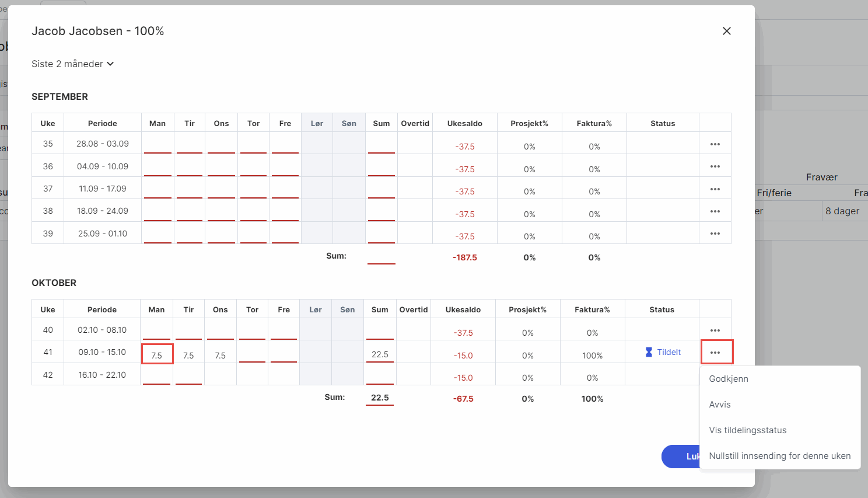The image size is (868, 498).
Task: Click Tuesday's 7.5 hours cell in week 41
Action: [x=188, y=355]
